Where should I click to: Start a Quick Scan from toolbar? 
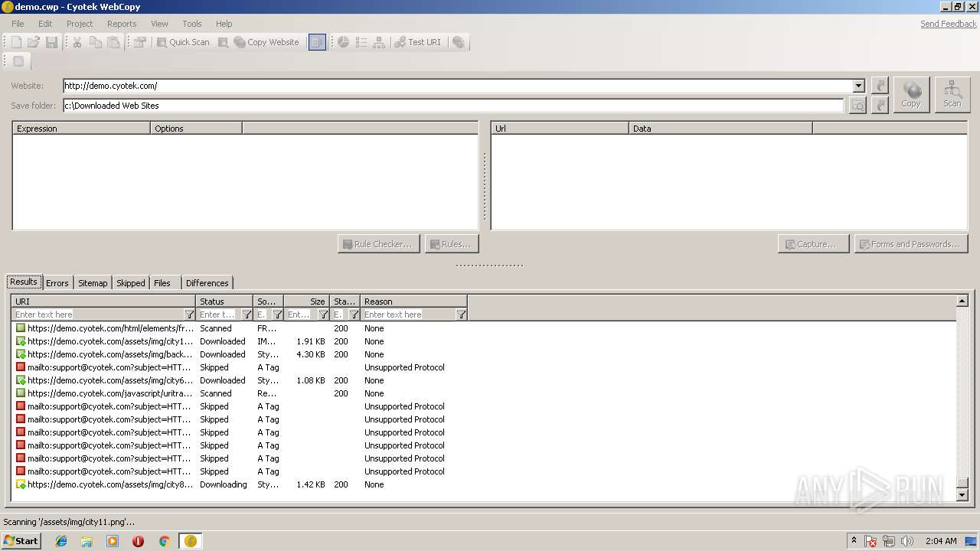(182, 42)
